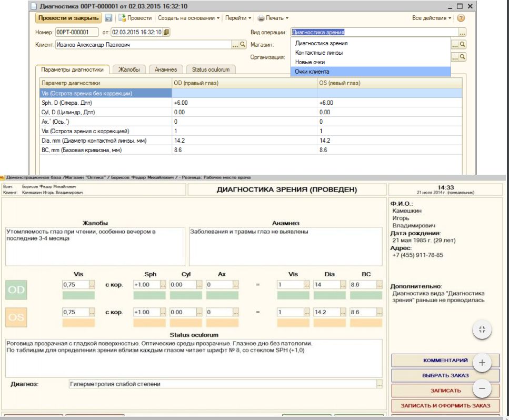
Task: Click the Провести и закрыть button
Action: [68, 18]
